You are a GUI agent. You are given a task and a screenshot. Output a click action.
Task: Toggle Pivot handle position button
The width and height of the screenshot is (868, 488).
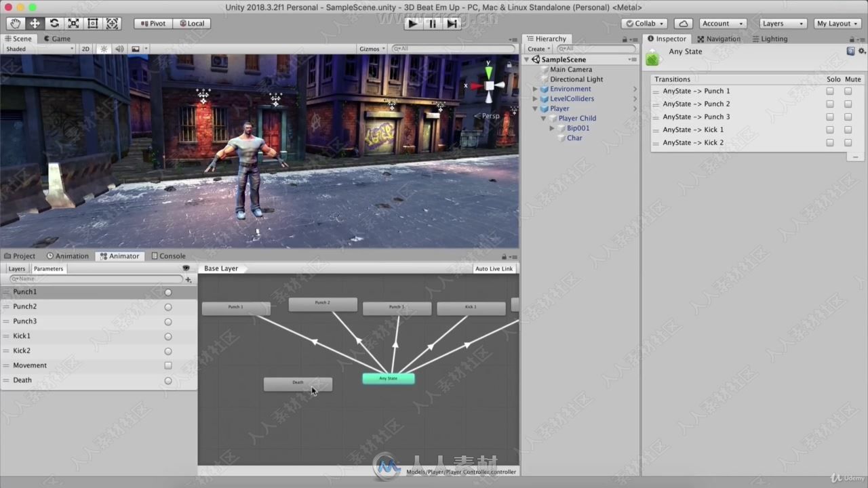click(x=153, y=23)
